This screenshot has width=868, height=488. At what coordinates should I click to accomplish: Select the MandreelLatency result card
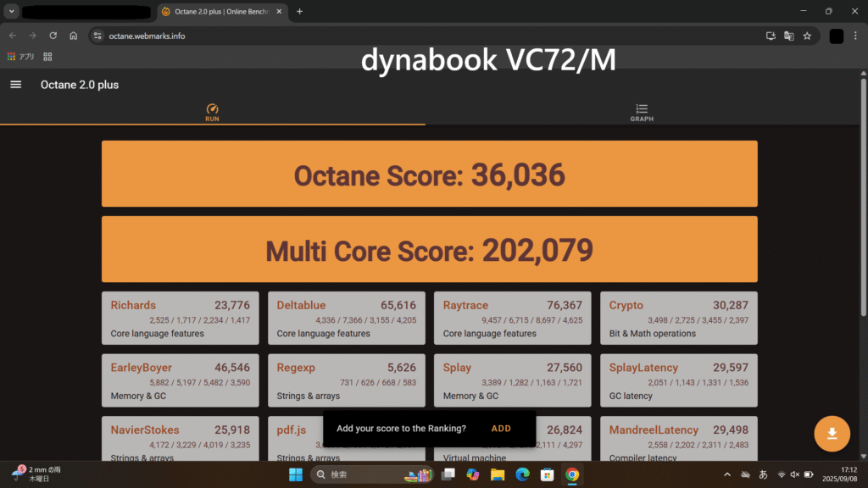coord(679,439)
